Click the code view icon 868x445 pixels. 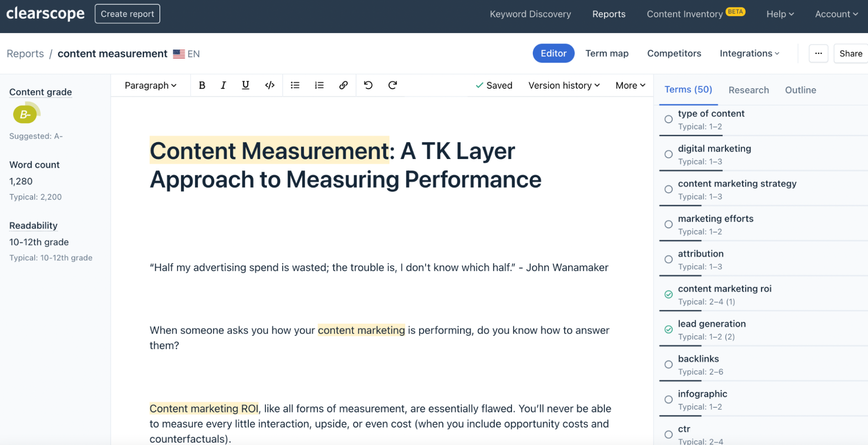click(270, 85)
